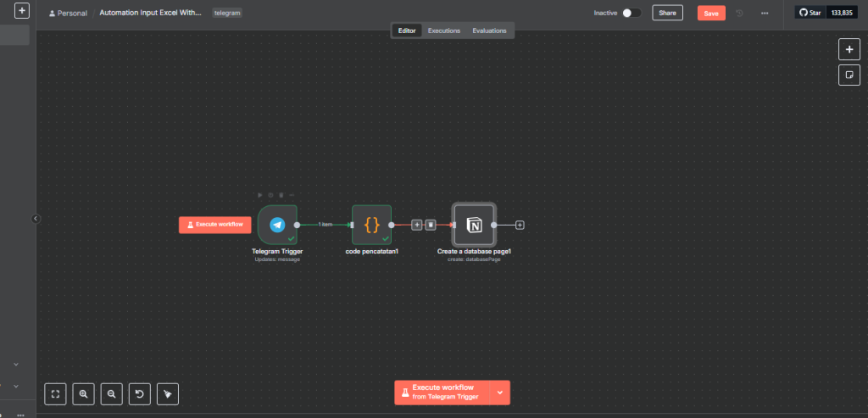Expand the collapsed left sidebar
The image size is (868, 418).
pyautogui.click(x=36, y=219)
